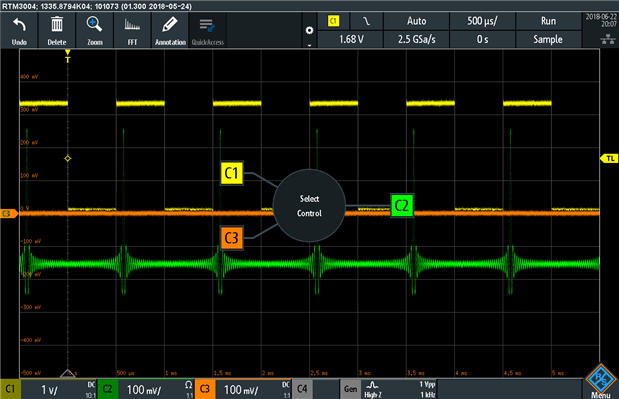Open generator settings showing 1 Vpp 1 kHz
The height and width of the screenshot is (399, 619).
pyautogui.click(x=399, y=390)
